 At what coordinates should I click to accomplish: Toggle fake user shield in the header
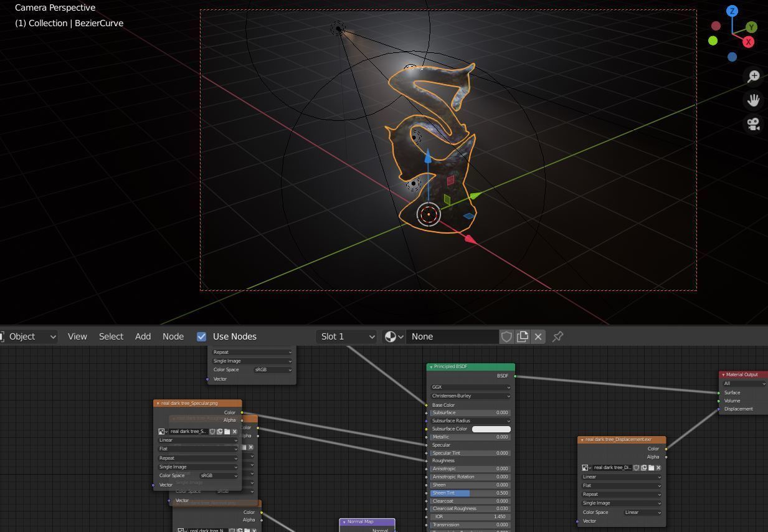click(x=506, y=336)
